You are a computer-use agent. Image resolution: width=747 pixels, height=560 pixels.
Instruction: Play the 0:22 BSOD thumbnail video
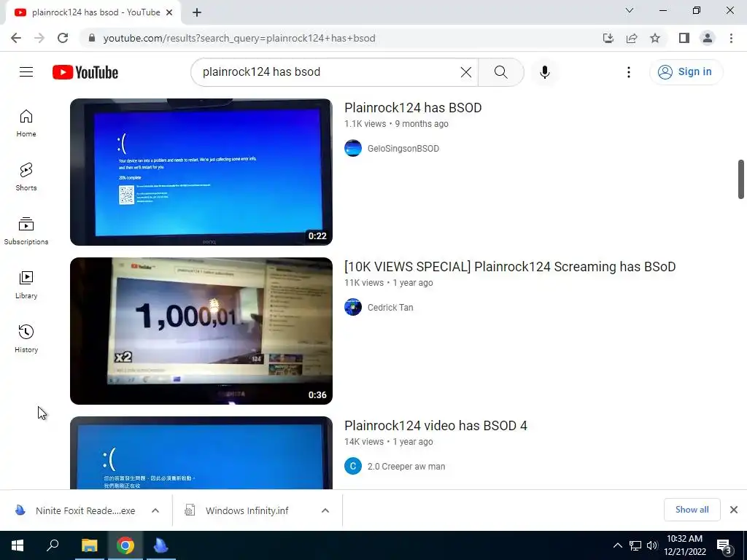point(201,172)
